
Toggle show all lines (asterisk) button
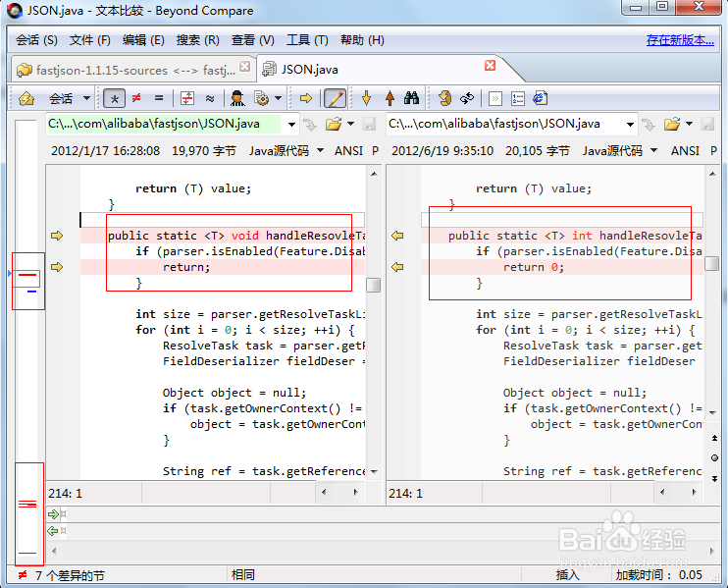coord(114,98)
